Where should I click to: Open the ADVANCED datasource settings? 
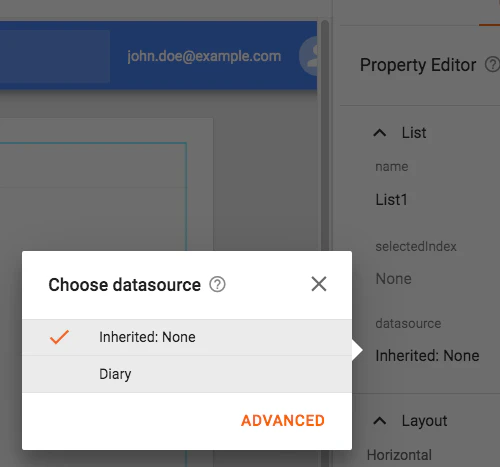point(283,421)
